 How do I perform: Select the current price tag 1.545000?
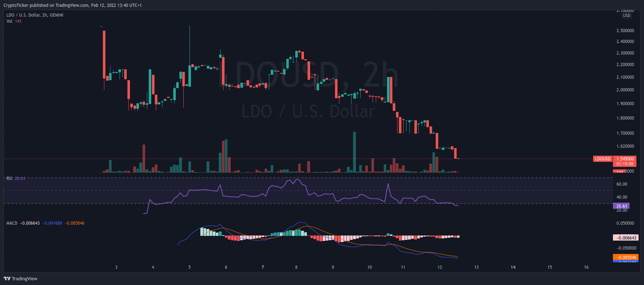[x=625, y=159]
